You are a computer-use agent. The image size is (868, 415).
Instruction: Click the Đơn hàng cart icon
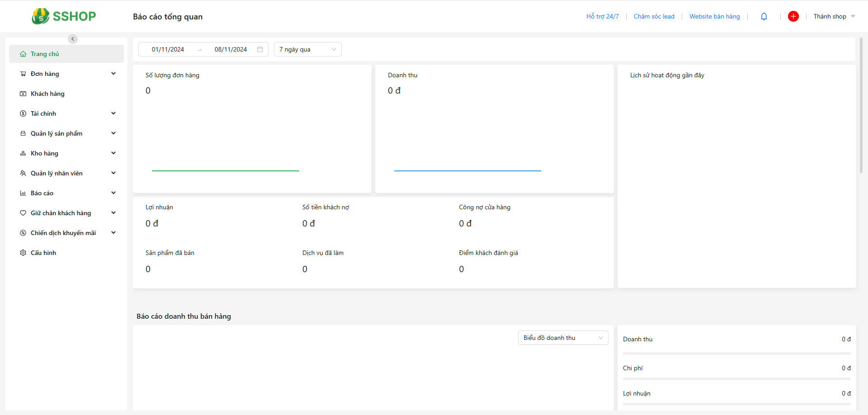pos(23,74)
